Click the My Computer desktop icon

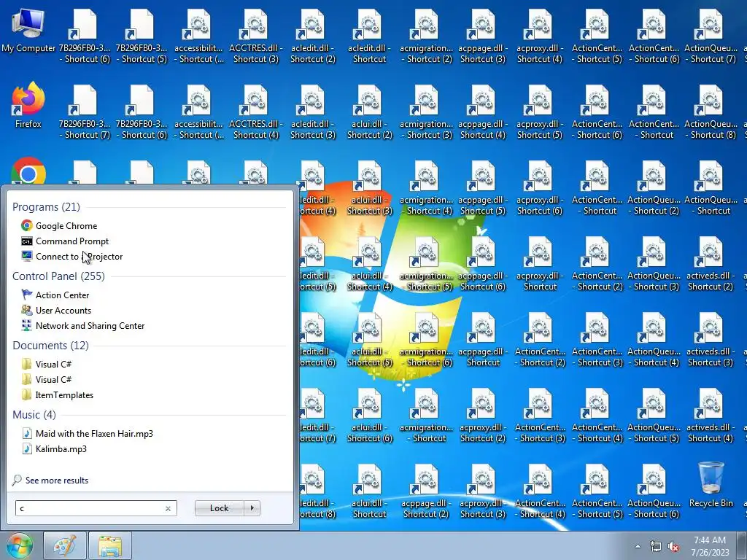[x=28, y=31]
